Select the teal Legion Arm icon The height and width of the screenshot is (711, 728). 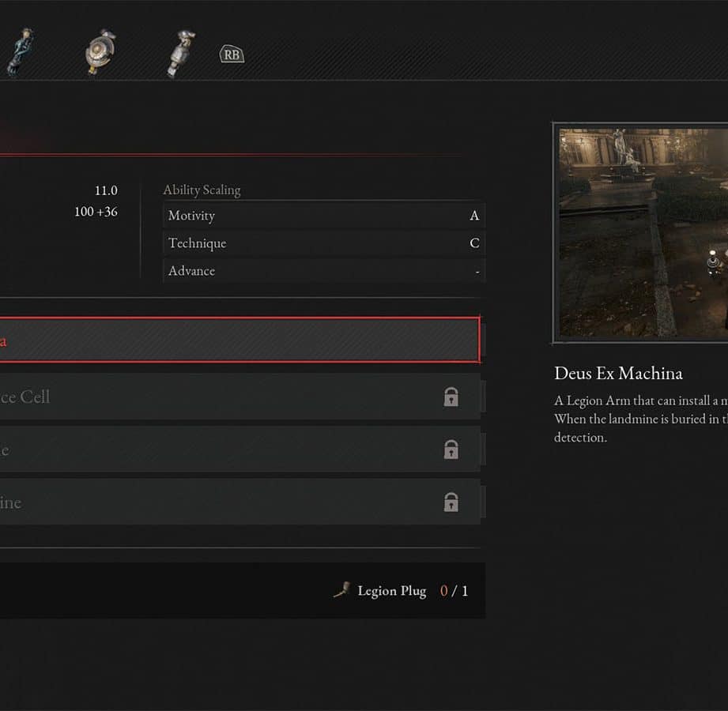tap(21, 51)
